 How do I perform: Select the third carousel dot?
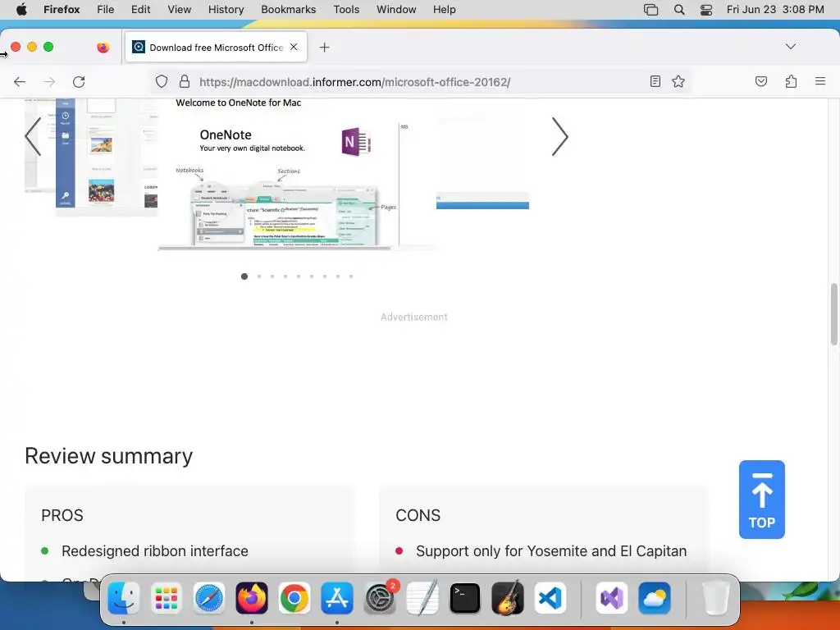coord(272,276)
